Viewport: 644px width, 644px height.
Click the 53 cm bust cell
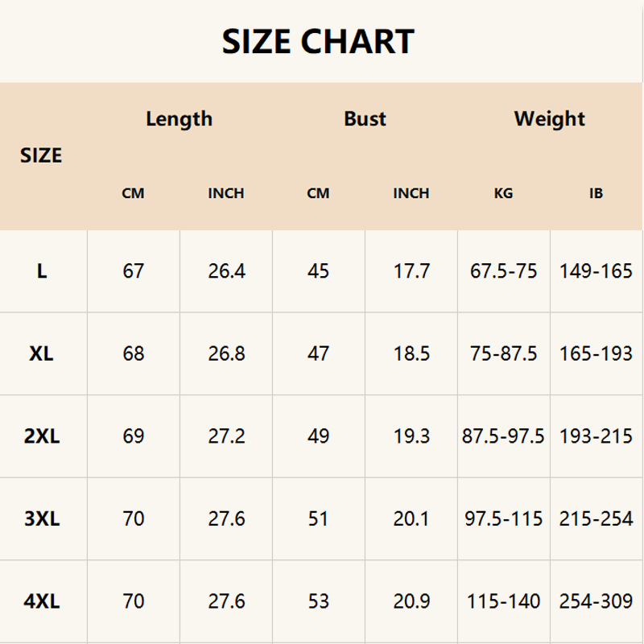pos(319,601)
